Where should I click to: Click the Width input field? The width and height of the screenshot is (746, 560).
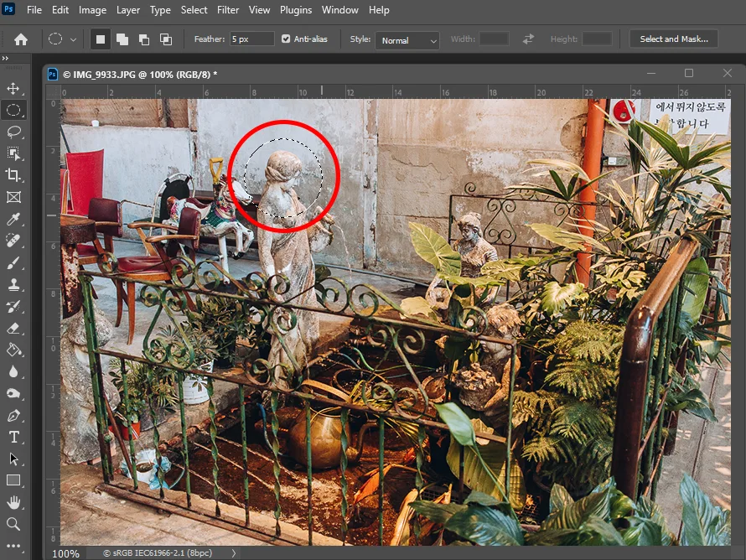(x=494, y=39)
